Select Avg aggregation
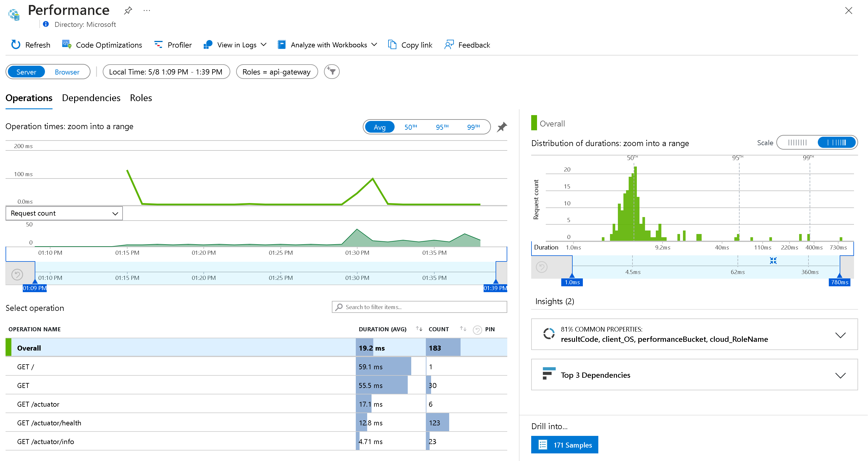The width and height of the screenshot is (868, 461). pos(379,127)
